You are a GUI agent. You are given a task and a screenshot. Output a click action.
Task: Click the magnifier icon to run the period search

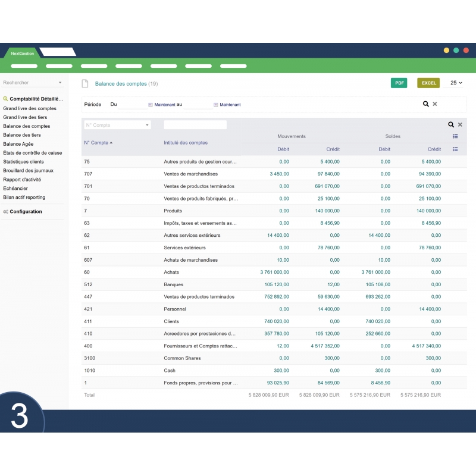(425, 105)
